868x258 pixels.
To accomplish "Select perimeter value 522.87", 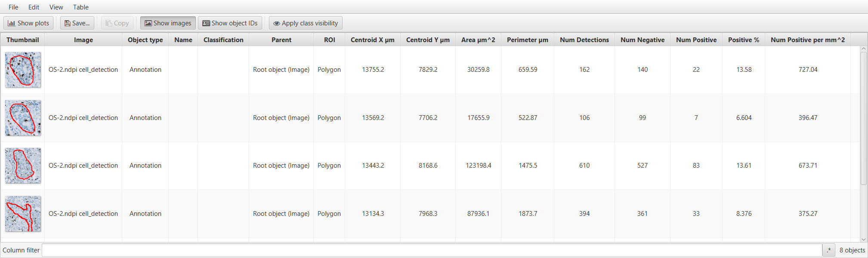I will pos(528,118).
